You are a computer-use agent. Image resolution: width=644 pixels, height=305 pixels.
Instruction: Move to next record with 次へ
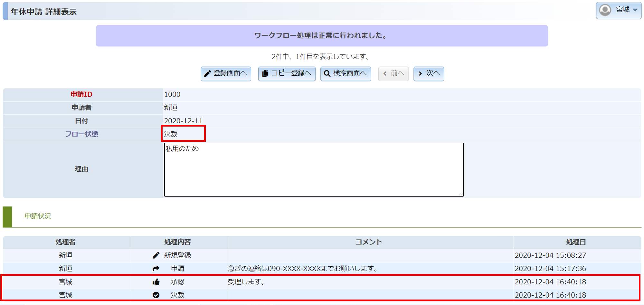(429, 73)
